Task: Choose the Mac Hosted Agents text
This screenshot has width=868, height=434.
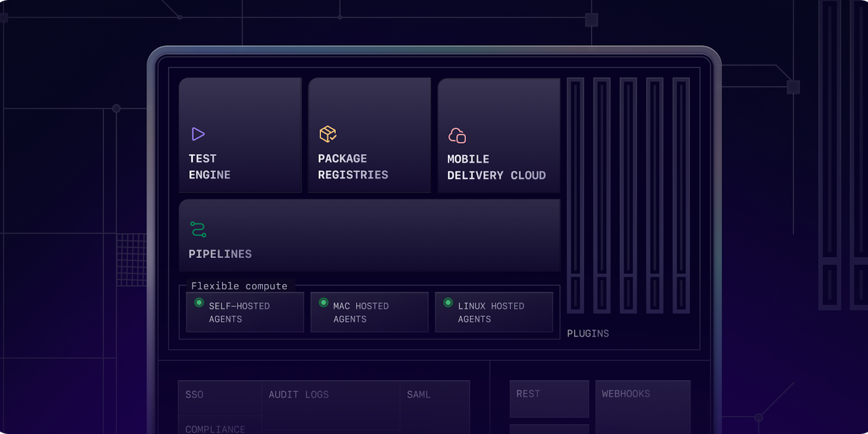Action: (x=361, y=313)
